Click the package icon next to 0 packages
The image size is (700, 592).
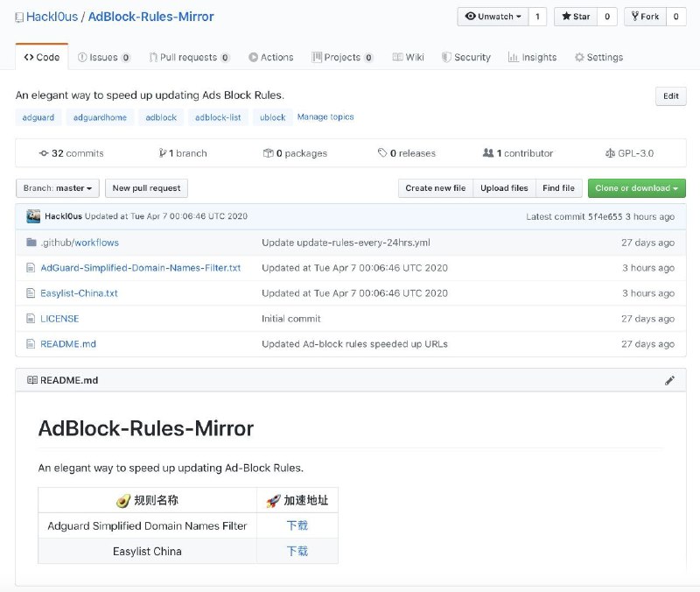point(269,153)
